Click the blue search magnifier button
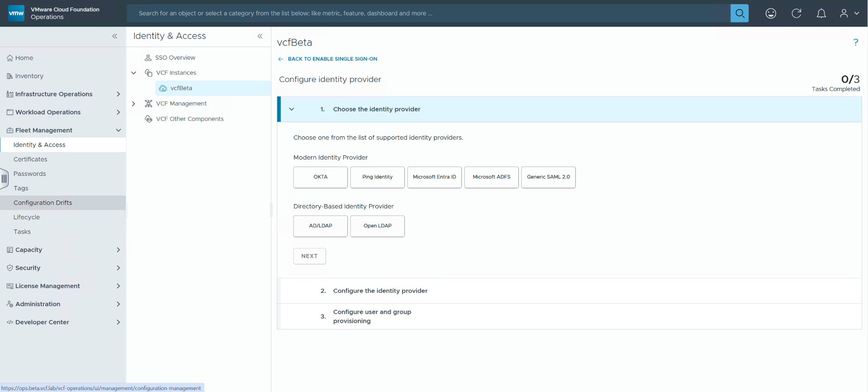868x392 pixels. [x=740, y=13]
